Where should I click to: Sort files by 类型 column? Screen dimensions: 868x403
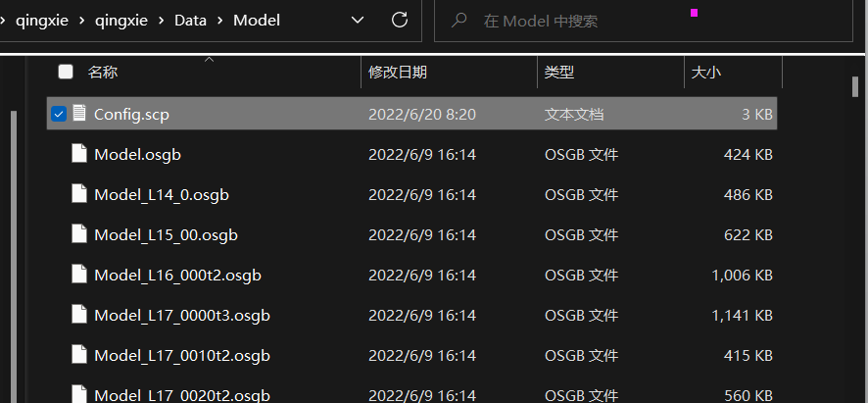point(559,72)
